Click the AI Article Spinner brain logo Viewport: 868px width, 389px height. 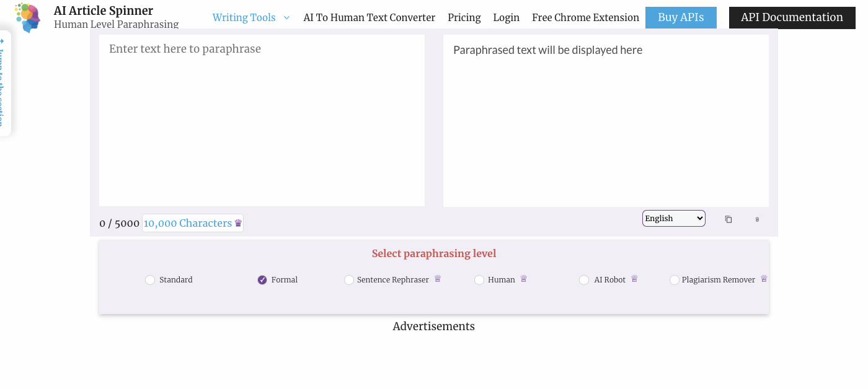(27, 17)
